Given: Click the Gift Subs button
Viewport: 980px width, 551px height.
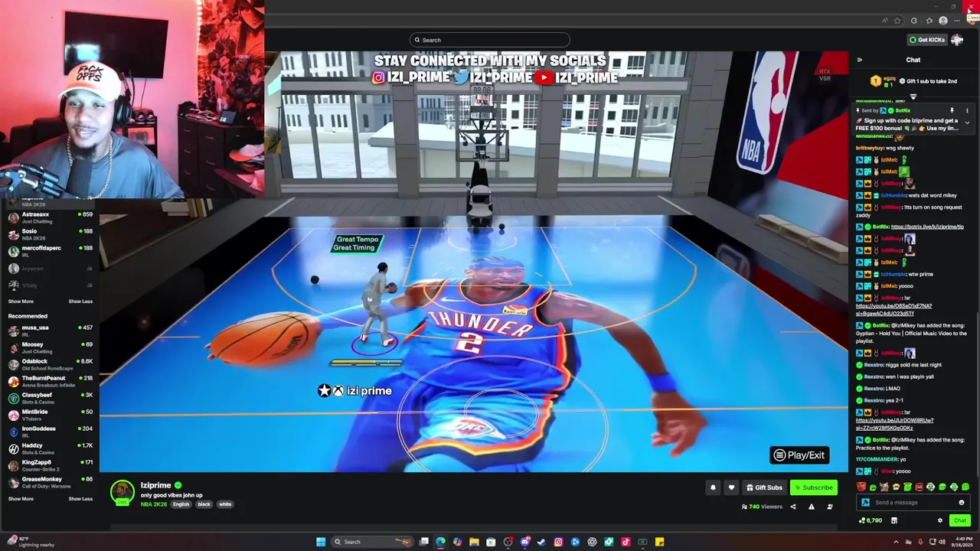Looking at the screenshot, I should click(x=763, y=487).
